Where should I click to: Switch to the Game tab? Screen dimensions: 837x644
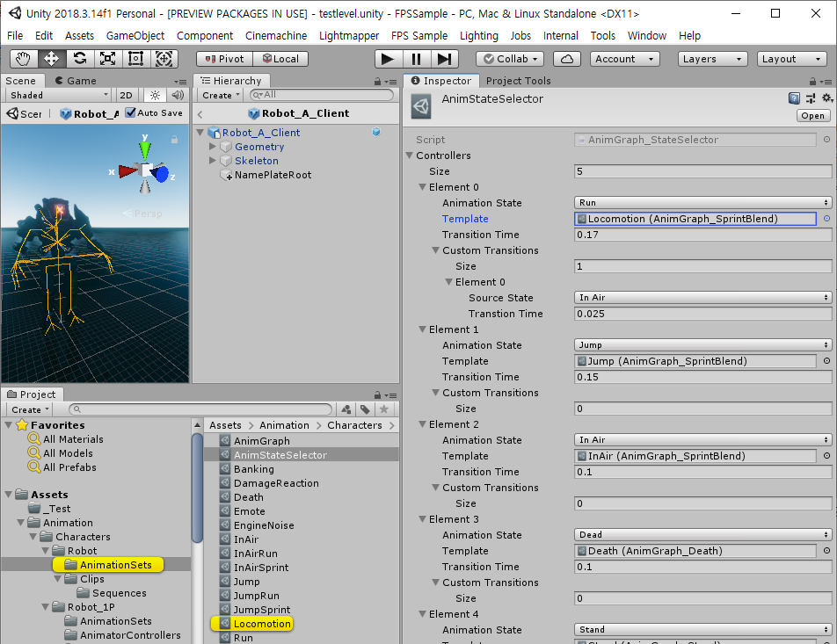point(76,81)
